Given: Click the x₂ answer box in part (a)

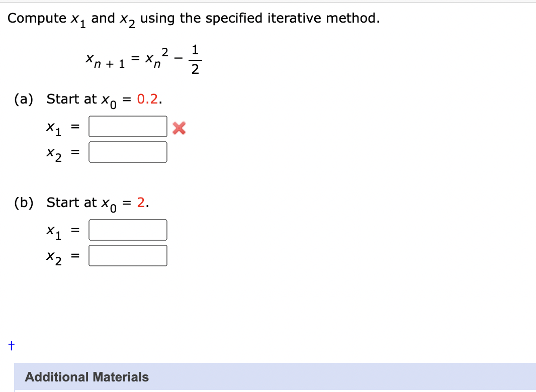Looking at the screenshot, I should pyautogui.click(x=128, y=152).
